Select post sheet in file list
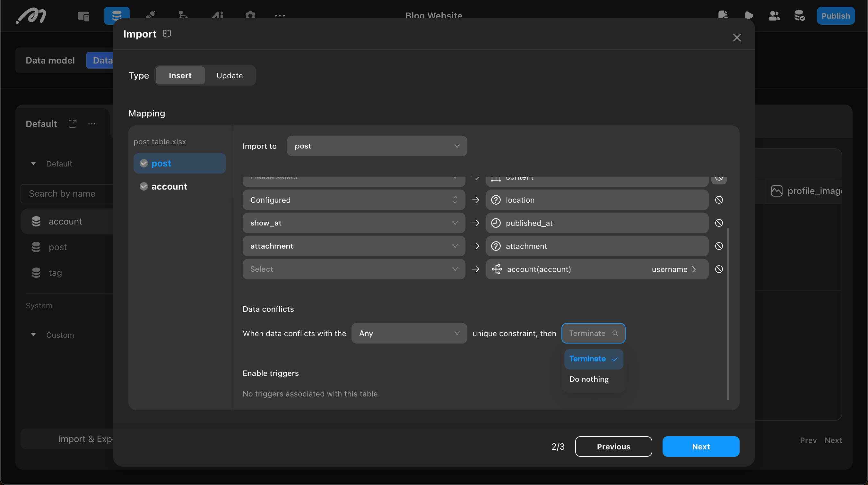 tap(179, 163)
